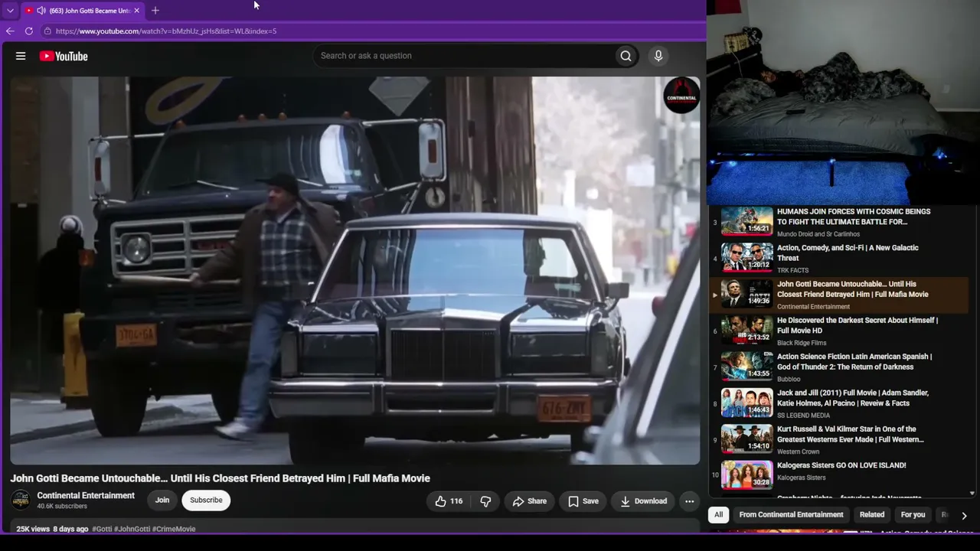Open the Kurt Russell Western thumbnail
The width and height of the screenshot is (980, 551).
tap(746, 439)
